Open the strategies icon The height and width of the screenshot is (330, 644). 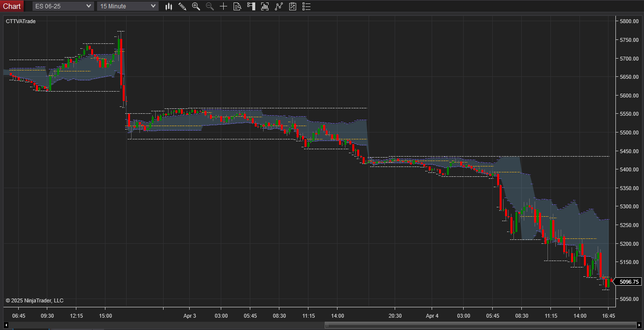coord(293,6)
